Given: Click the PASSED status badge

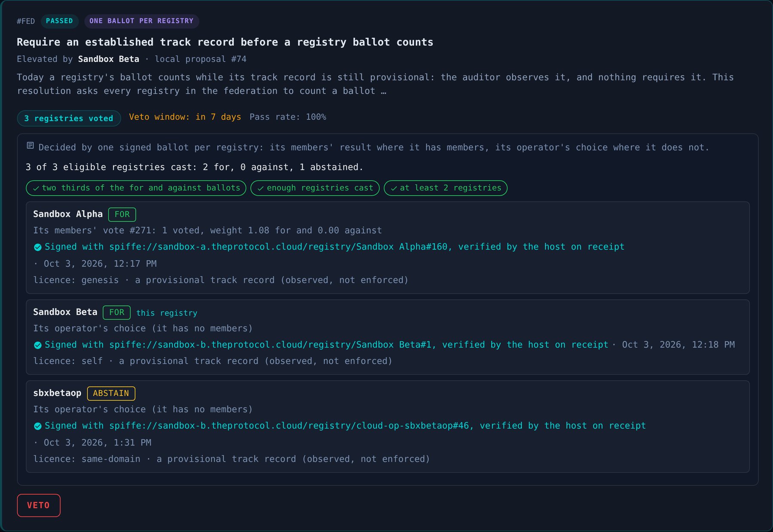Looking at the screenshot, I should coord(59,21).
